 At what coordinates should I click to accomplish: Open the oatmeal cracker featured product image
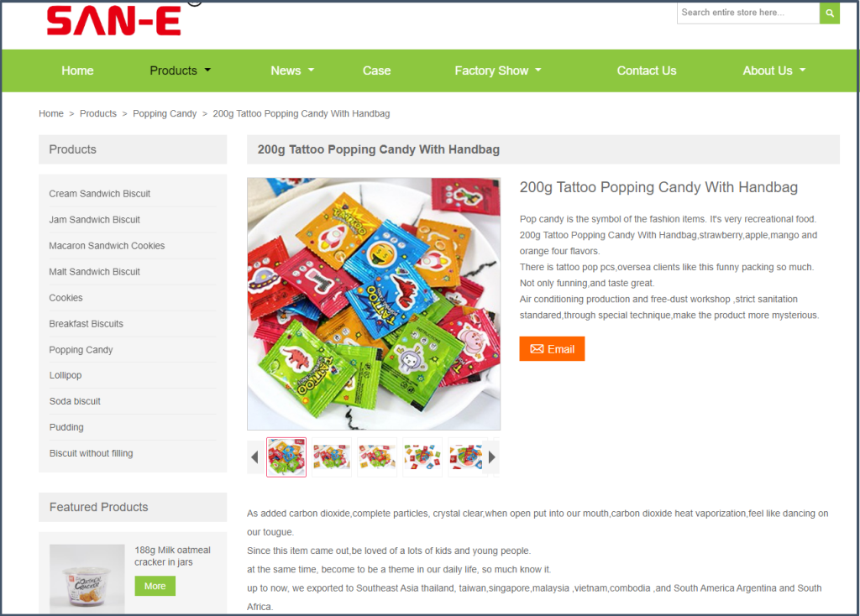(87, 579)
